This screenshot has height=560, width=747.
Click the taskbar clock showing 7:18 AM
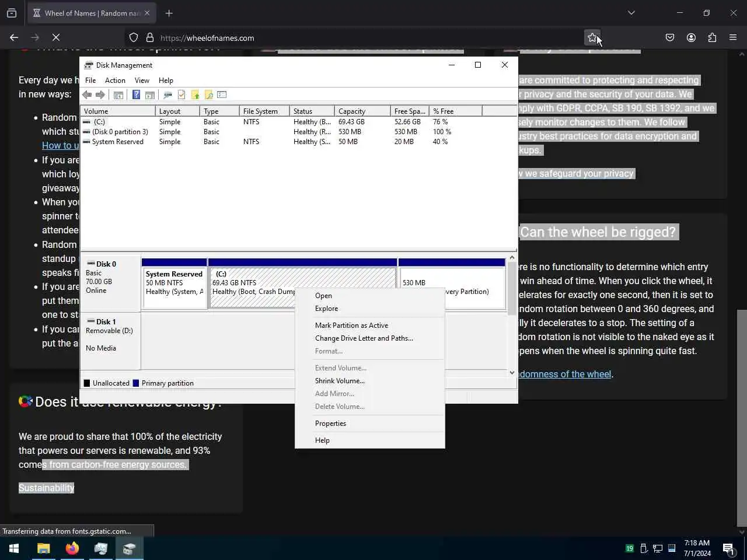[697, 548]
